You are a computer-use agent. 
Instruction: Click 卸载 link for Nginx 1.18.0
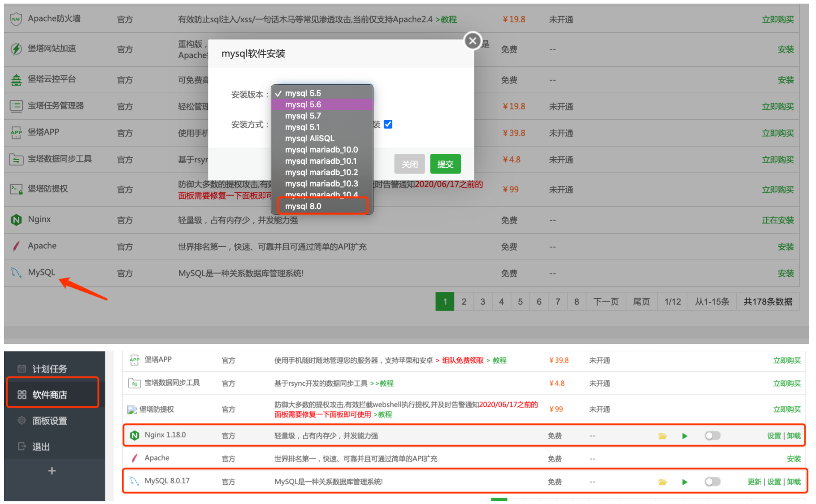794,435
